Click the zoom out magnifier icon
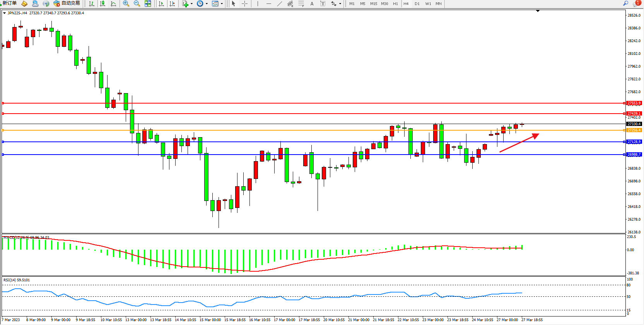 click(137, 3)
